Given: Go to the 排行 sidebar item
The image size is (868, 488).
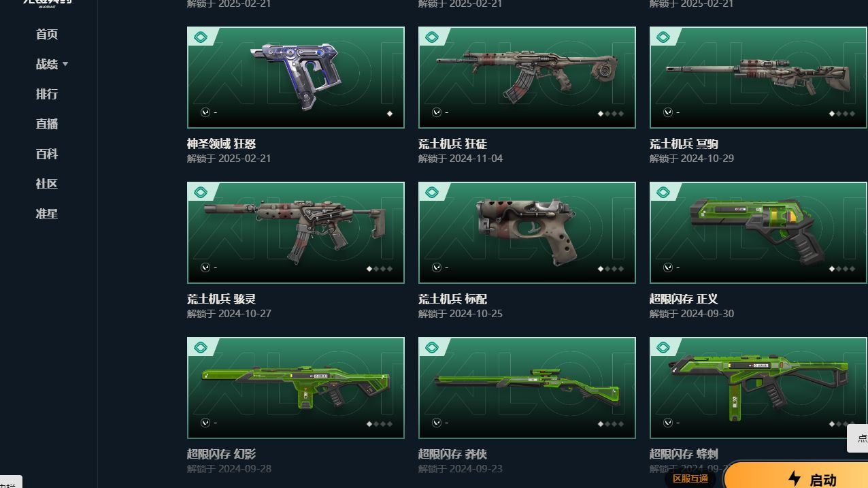Looking at the screenshot, I should [x=47, y=94].
